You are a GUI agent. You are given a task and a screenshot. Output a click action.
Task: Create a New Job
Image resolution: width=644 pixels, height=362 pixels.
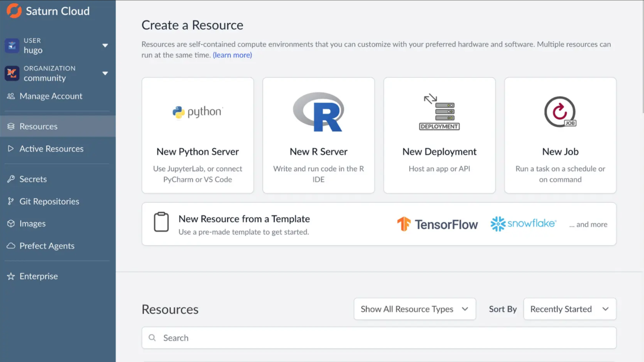[x=560, y=135]
